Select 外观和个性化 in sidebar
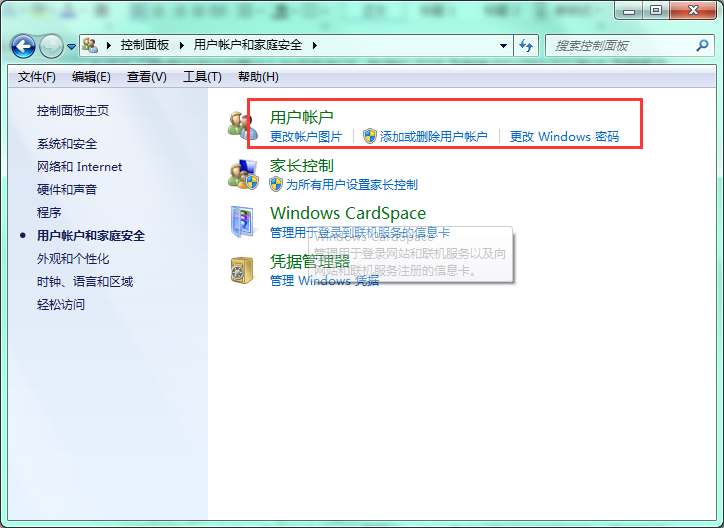This screenshot has width=724, height=528. coord(73,259)
